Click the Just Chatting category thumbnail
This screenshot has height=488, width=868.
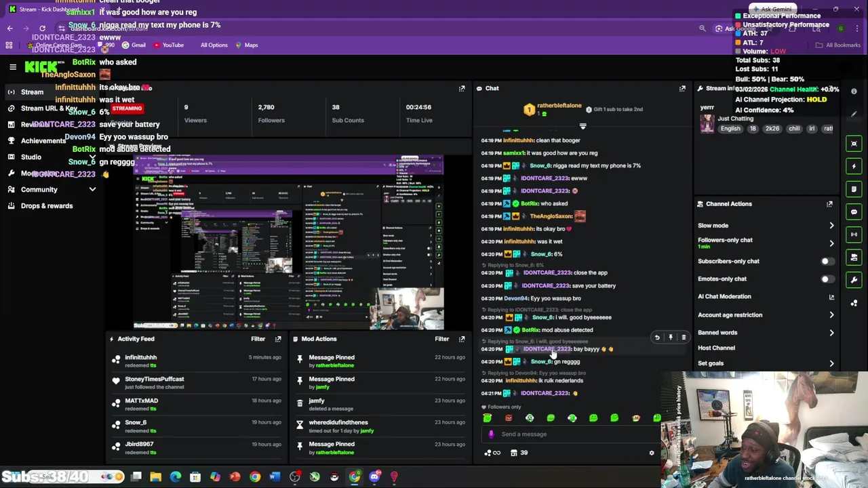point(707,123)
